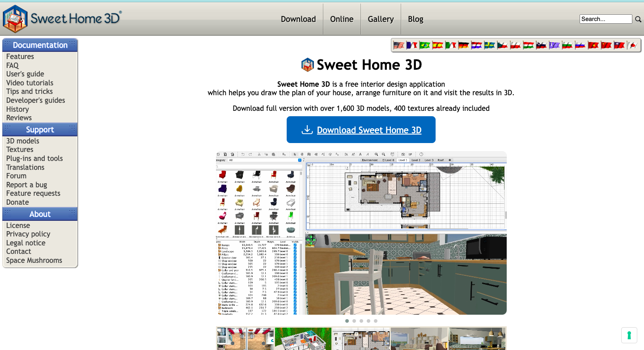
Task: Select the first carousel dot
Action: click(347, 321)
